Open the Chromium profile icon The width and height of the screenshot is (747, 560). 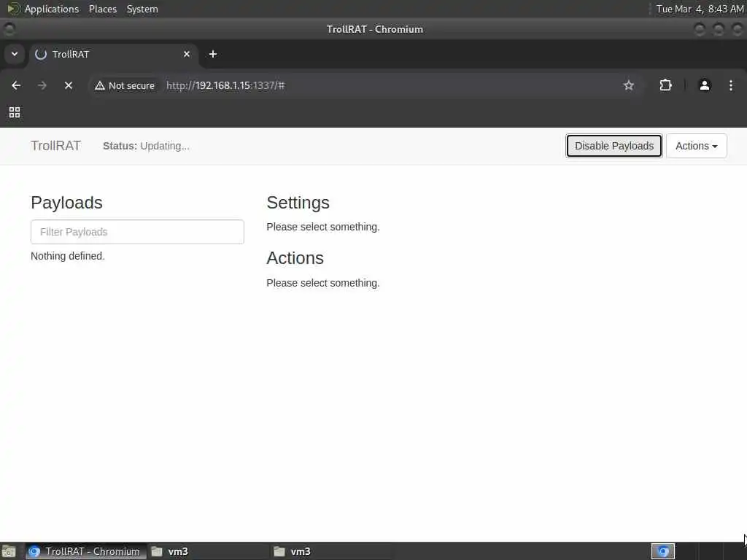705,85
